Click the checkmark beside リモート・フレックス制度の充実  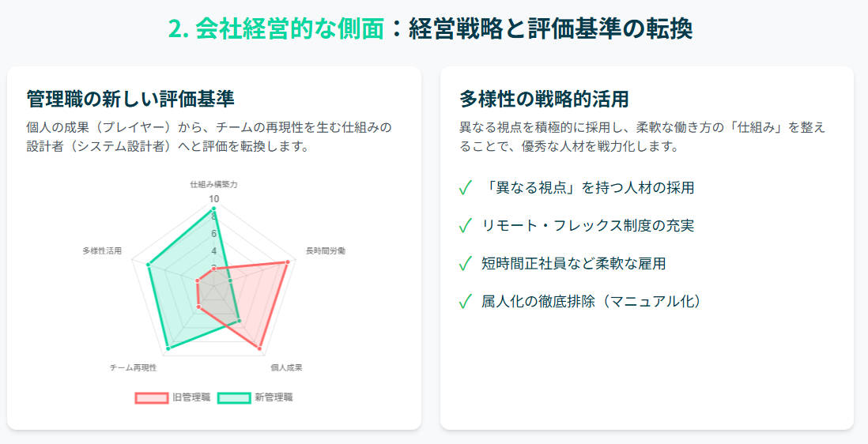(466, 226)
